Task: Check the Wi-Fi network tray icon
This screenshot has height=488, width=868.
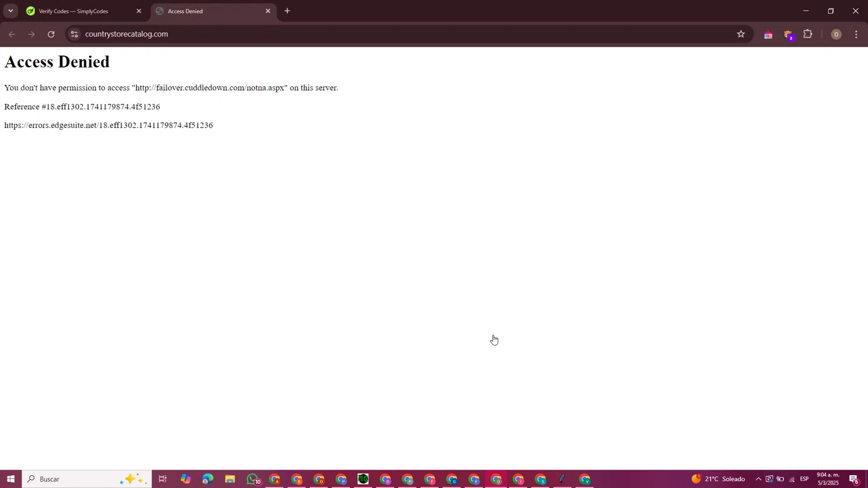Action: tap(792, 479)
